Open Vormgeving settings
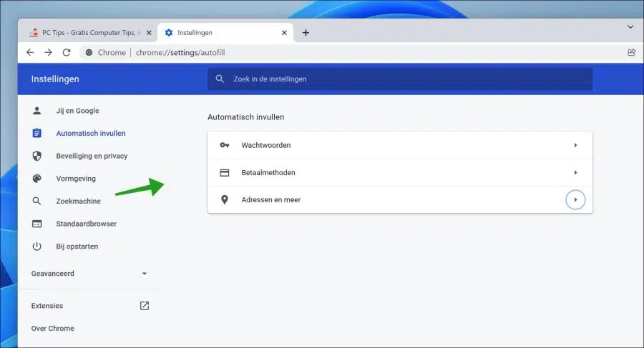Viewport: 644px width, 348px height. click(76, 179)
